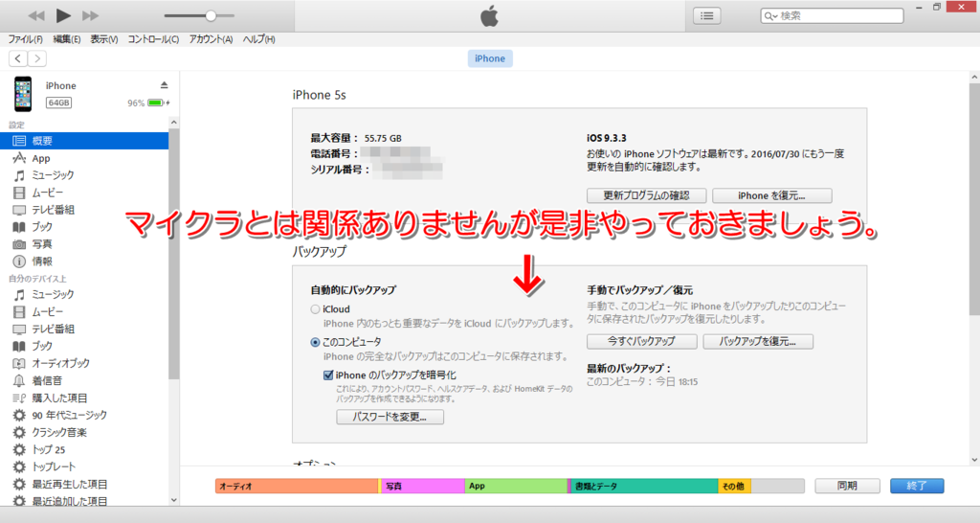This screenshot has width=980, height=523.
Task: Click the main pane scroll-up arrow
Action: (x=974, y=77)
